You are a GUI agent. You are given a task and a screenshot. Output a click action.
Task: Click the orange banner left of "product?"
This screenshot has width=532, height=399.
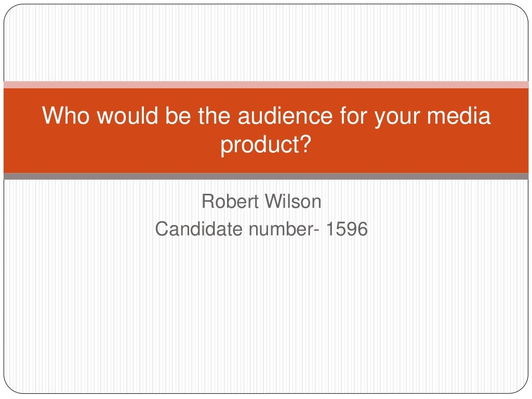104,147
